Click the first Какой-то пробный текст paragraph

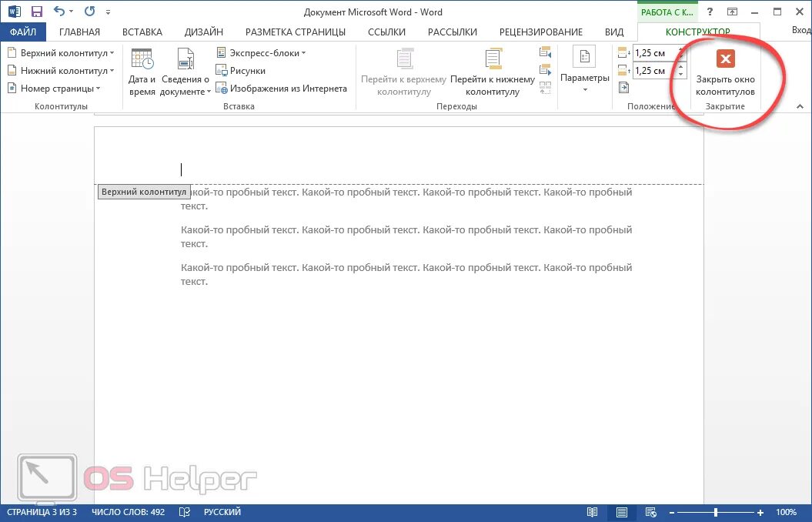click(x=406, y=199)
